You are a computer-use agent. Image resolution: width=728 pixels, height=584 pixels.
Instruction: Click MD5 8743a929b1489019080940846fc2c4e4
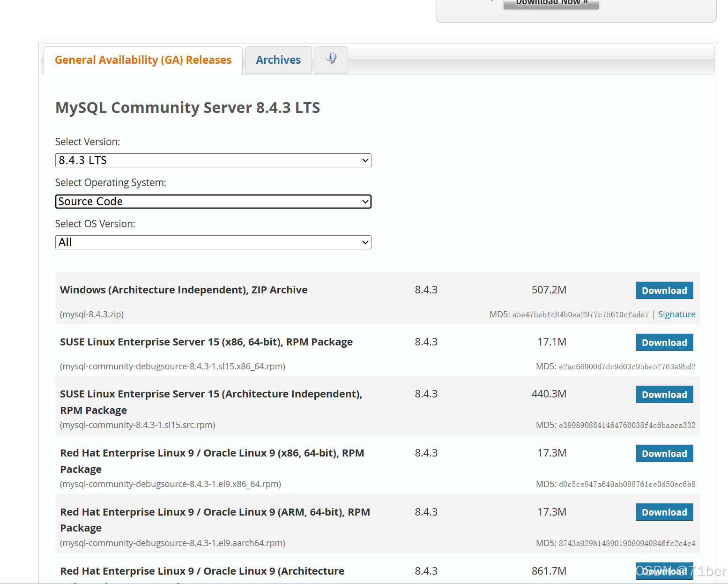pyautogui.click(x=627, y=544)
